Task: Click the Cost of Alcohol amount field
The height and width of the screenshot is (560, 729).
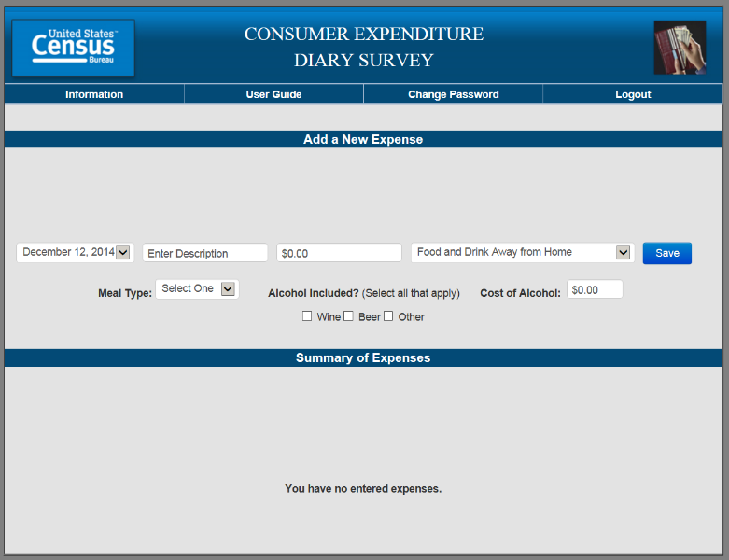Action: (594, 290)
